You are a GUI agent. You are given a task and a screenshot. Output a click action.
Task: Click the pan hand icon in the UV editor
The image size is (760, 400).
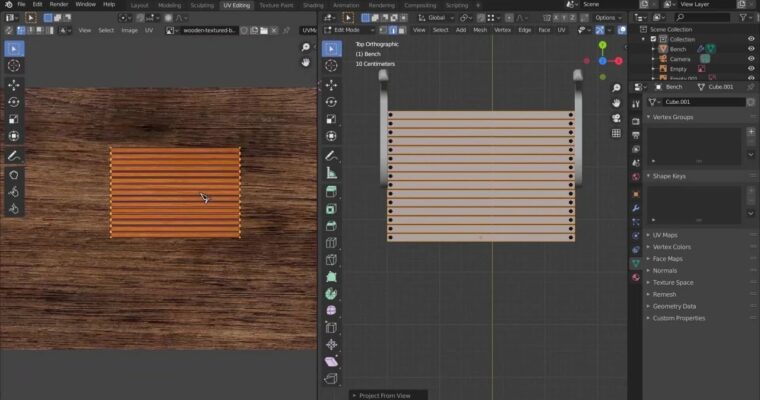pos(305,63)
